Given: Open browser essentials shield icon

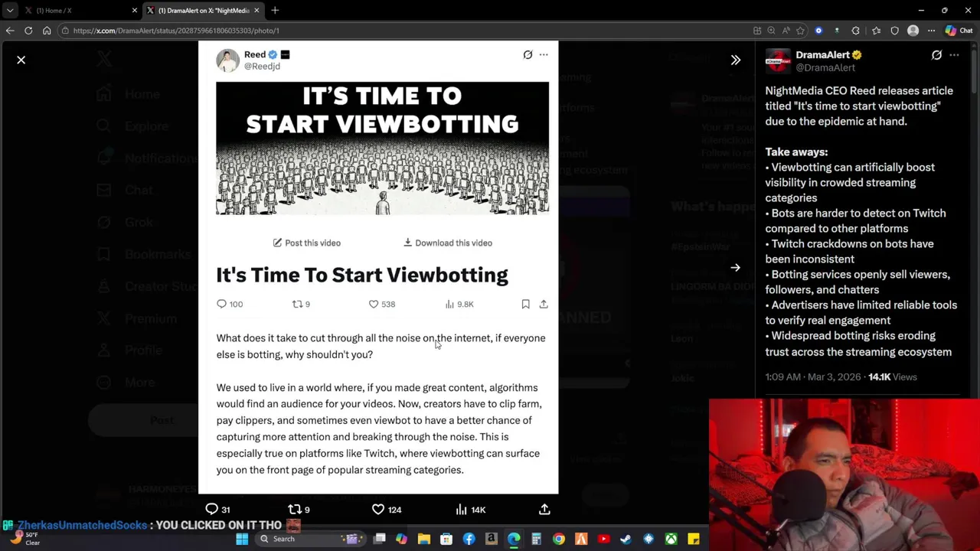Looking at the screenshot, I should tap(894, 31).
